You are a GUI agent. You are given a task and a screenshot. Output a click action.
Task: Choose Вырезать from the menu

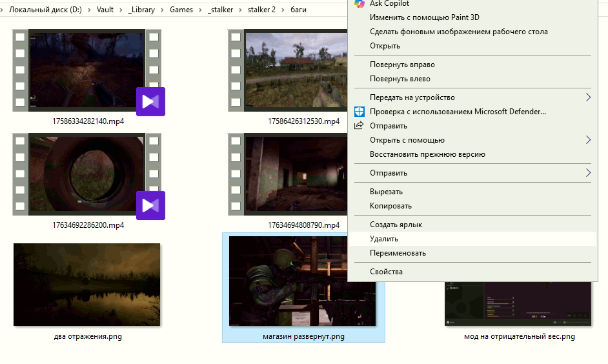click(x=472, y=192)
